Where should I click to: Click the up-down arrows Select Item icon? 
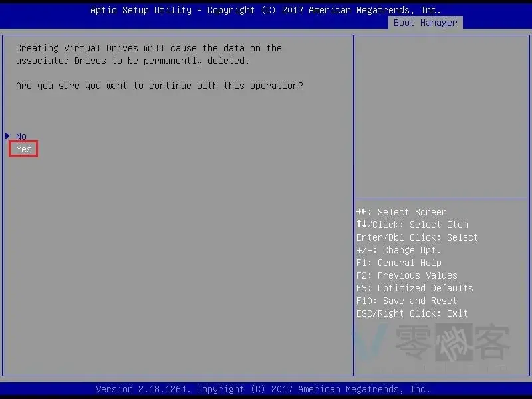pos(361,225)
